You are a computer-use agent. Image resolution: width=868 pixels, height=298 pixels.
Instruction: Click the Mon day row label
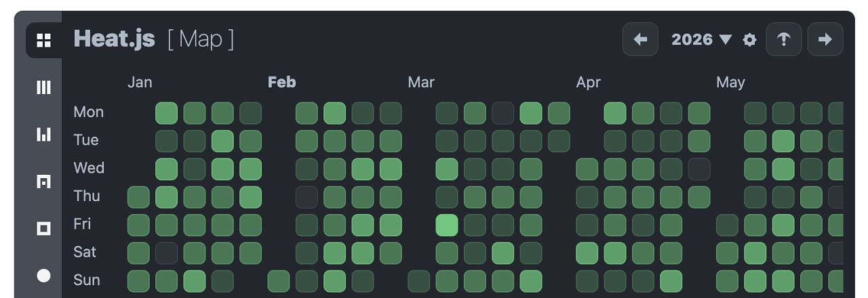click(88, 112)
